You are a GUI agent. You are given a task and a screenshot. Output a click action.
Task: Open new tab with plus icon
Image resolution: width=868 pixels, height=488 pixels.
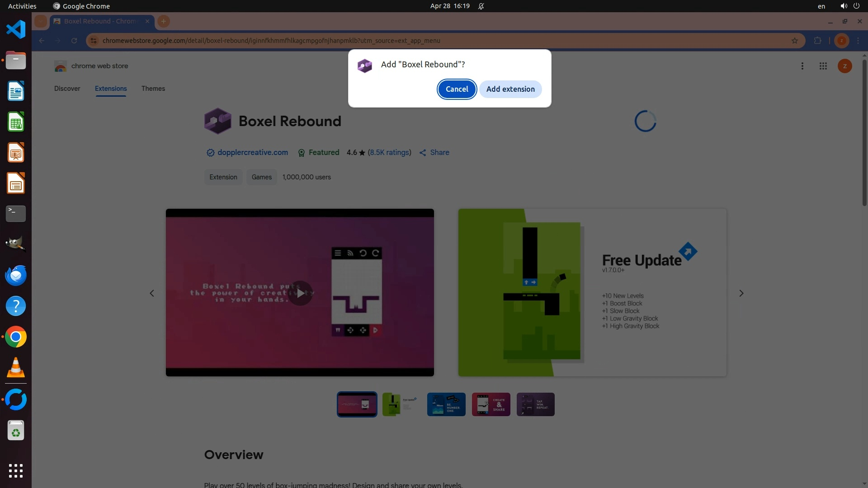pos(164,21)
